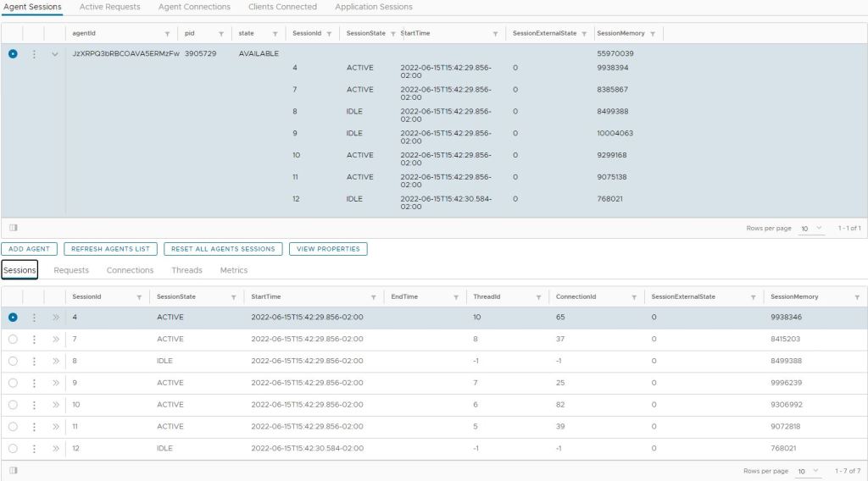Click total SessionMemory value 55970039
Image resolution: width=868 pixels, height=481 pixels.
(x=615, y=53)
